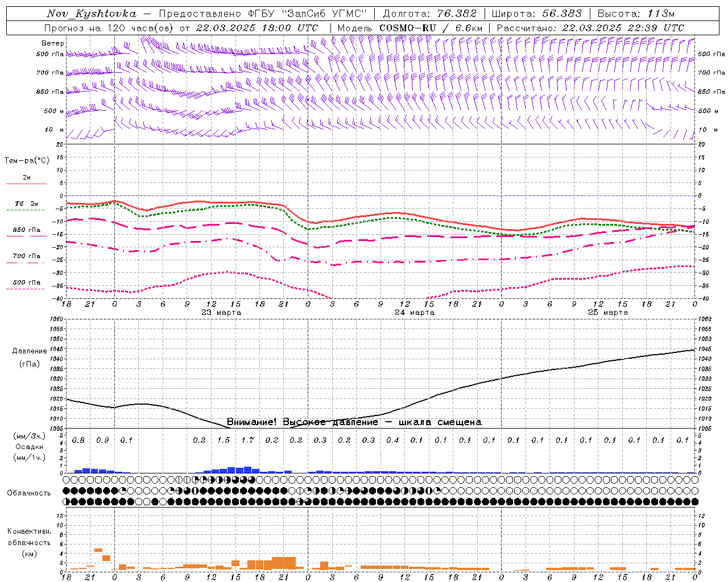Click the longitude value "Долгота: 76.382"
Image resolution: width=728 pixels, height=582 pixels.
point(430,14)
